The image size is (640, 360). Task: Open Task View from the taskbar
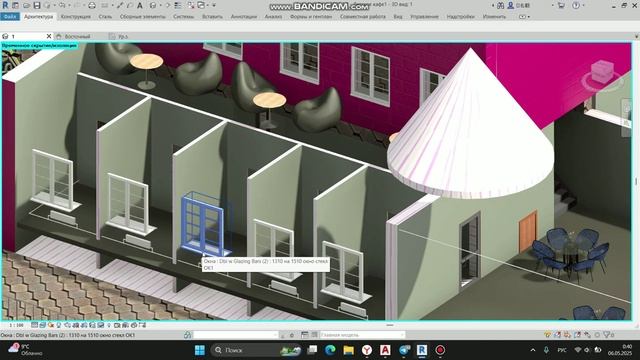click(312, 350)
